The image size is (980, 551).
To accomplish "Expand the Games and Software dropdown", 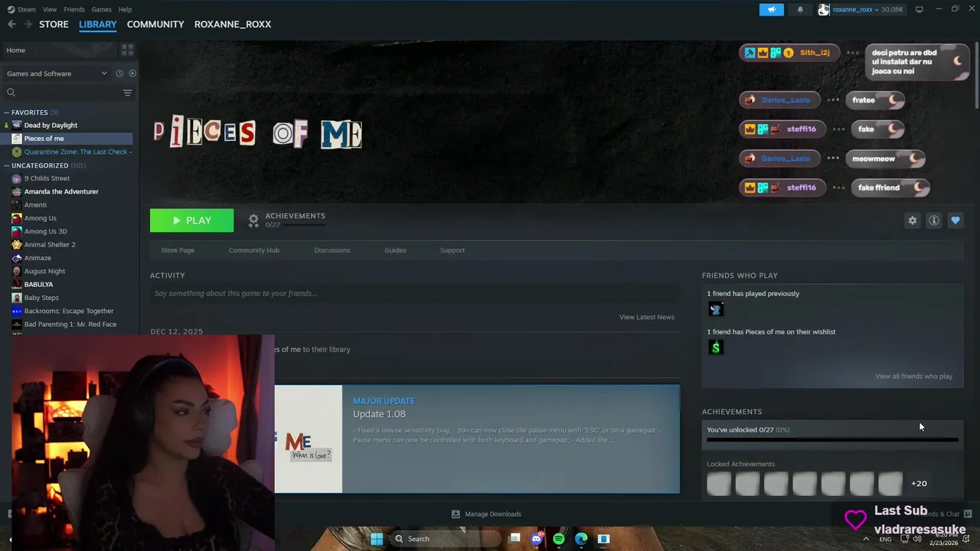I will click(x=56, y=73).
